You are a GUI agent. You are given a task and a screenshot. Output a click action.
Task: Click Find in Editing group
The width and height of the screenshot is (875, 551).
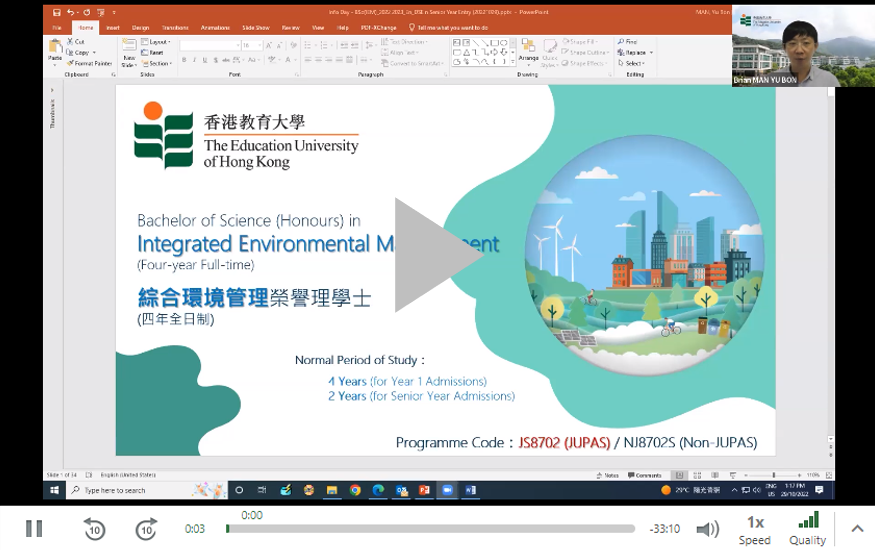[x=628, y=41]
